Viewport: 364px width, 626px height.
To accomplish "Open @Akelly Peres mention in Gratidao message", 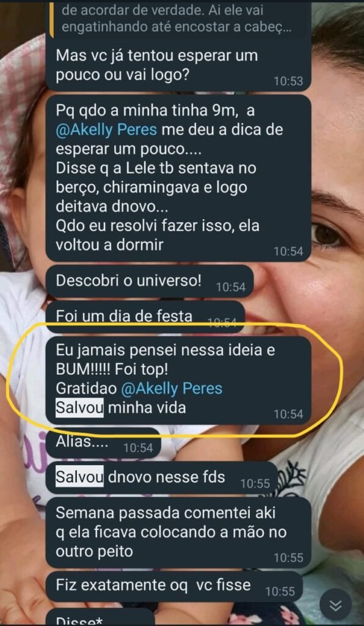I will point(172,388).
